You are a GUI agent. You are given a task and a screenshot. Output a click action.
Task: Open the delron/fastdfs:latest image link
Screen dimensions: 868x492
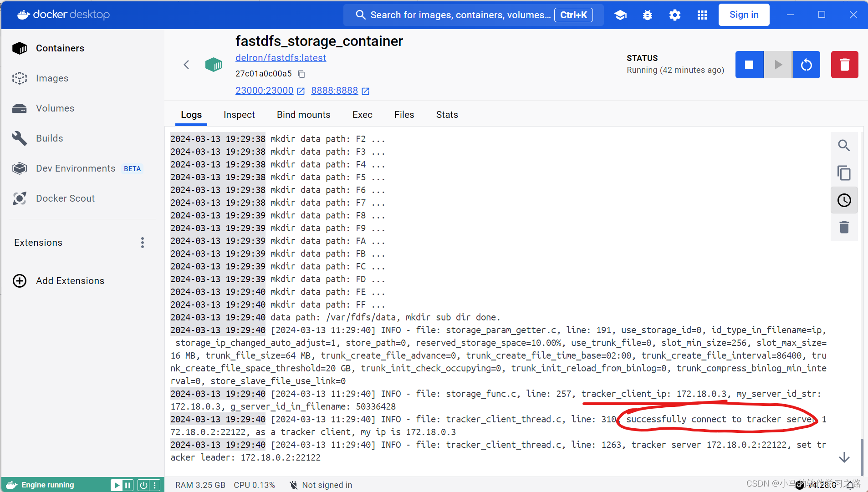tap(281, 58)
